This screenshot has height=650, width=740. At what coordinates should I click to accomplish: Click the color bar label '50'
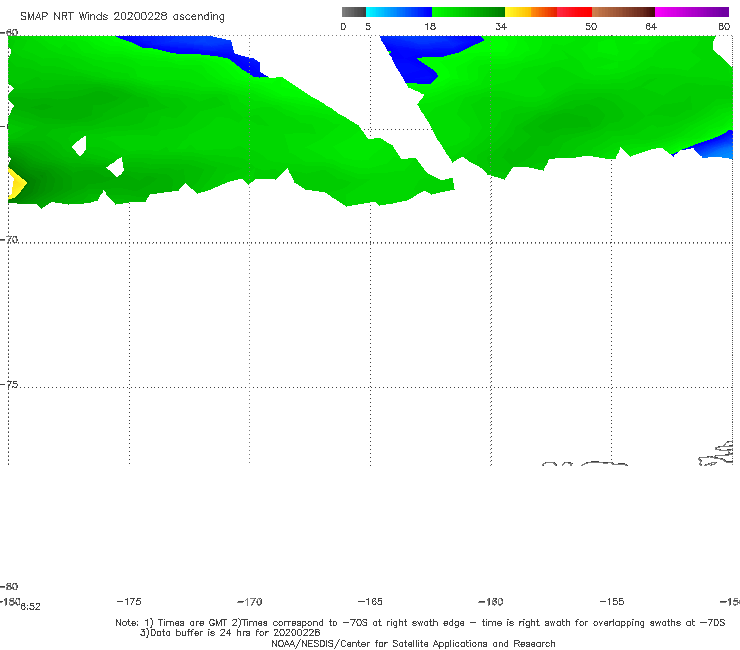point(591,26)
